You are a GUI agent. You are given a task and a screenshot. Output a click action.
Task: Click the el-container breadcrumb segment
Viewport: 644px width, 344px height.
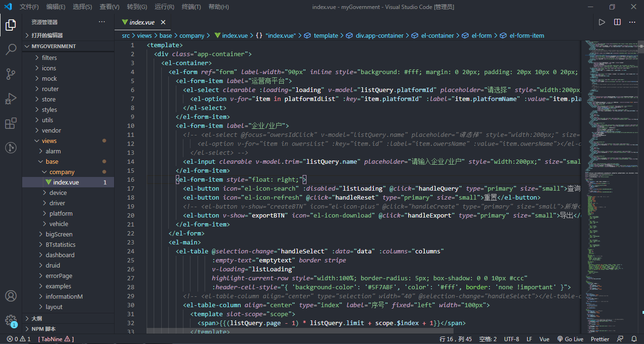click(433, 35)
